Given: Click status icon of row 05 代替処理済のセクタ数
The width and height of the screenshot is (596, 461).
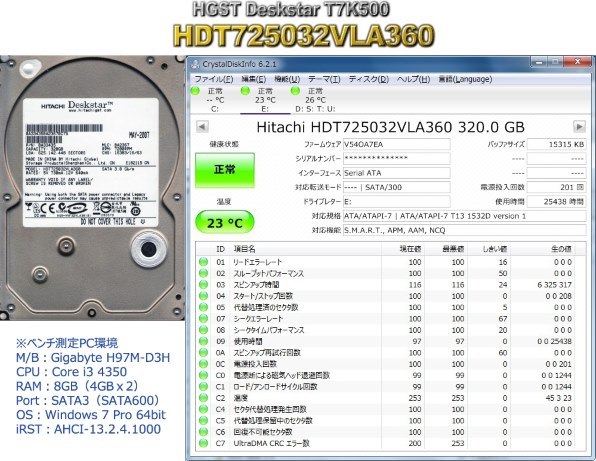Looking at the screenshot, I should tap(204, 307).
